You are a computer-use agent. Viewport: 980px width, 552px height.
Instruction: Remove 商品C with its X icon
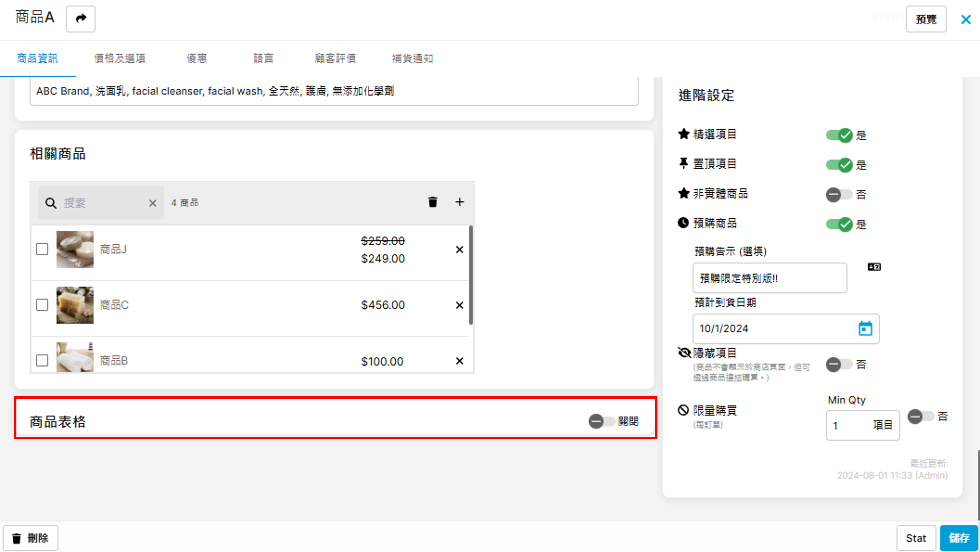click(x=460, y=305)
